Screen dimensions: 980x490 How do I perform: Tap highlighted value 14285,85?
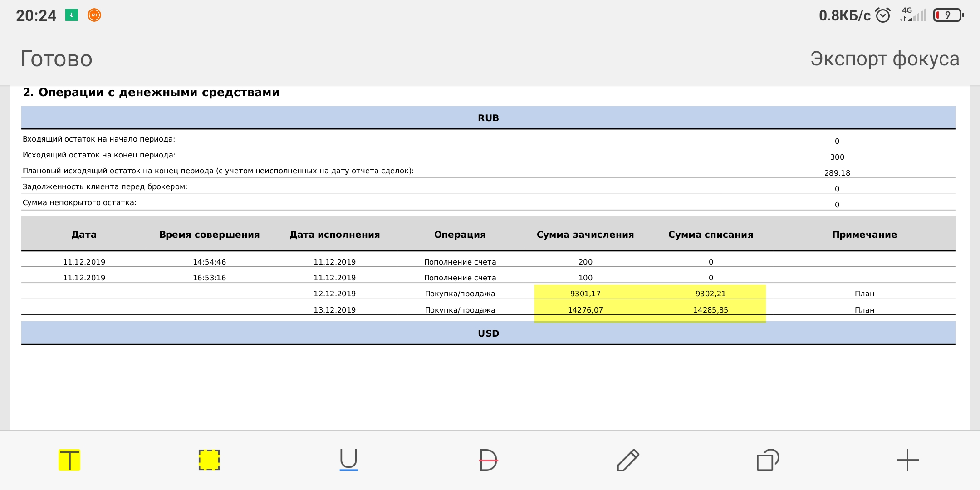click(x=711, y=310)
